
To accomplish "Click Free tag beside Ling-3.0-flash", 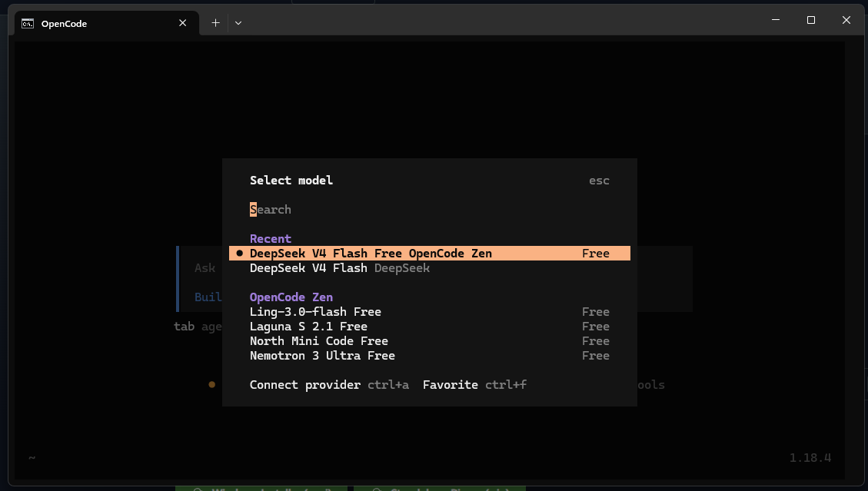I will (x=596, y=312).
